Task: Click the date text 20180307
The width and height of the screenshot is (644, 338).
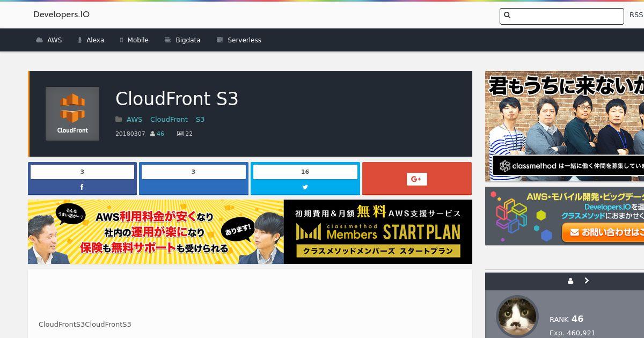Action: tap(130, 134)
